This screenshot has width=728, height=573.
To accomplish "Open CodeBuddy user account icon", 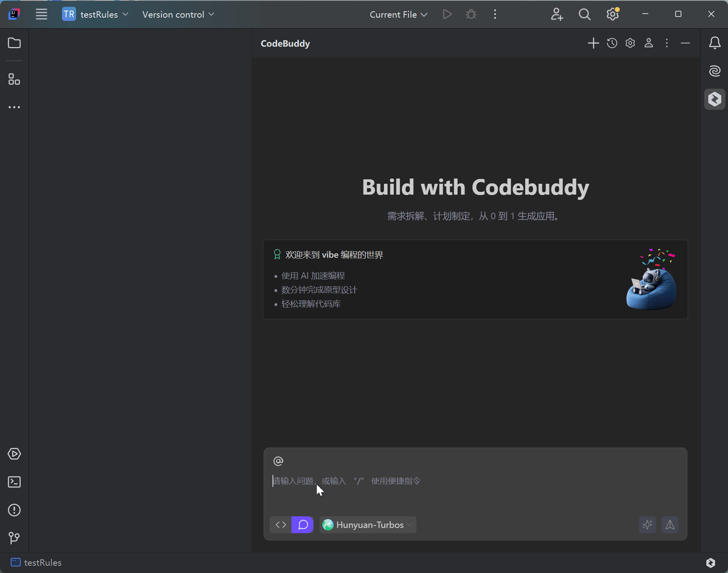I will [648, 43].
